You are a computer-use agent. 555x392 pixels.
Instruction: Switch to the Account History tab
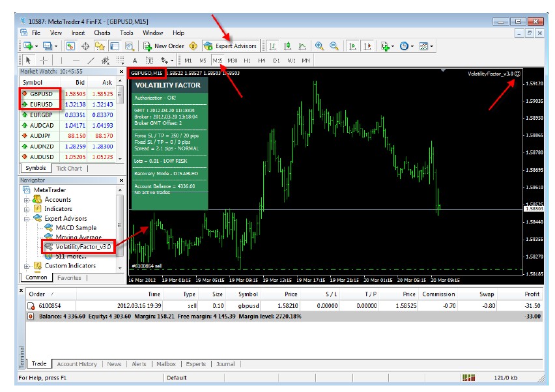(77, 364)
